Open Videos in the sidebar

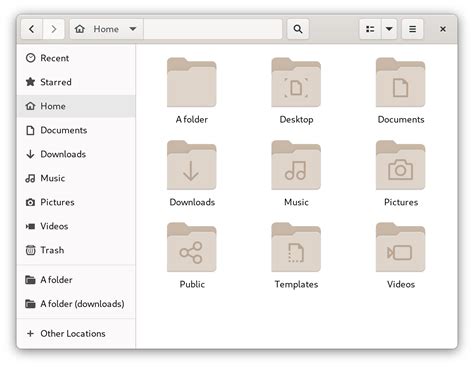click(x=76, y=226)
